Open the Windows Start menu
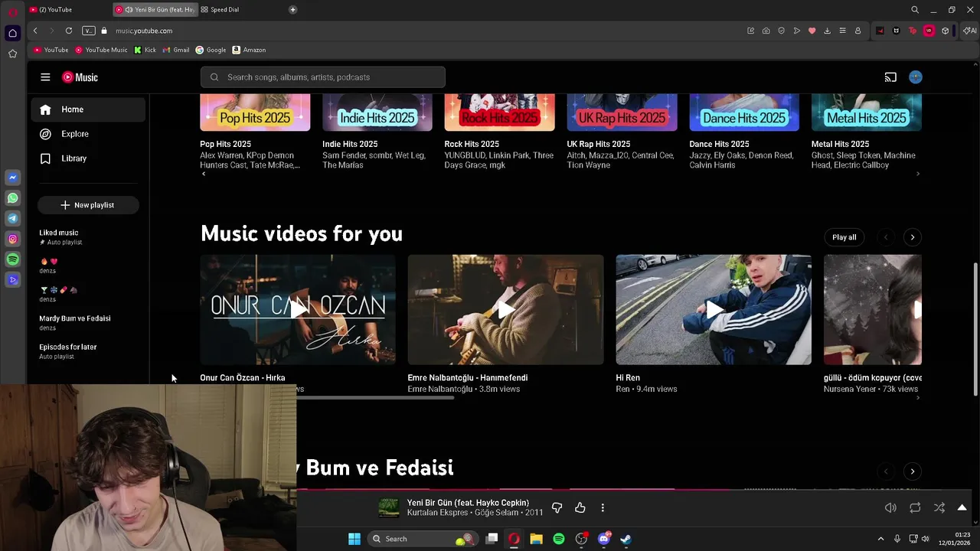 click(x=354, y=539)
